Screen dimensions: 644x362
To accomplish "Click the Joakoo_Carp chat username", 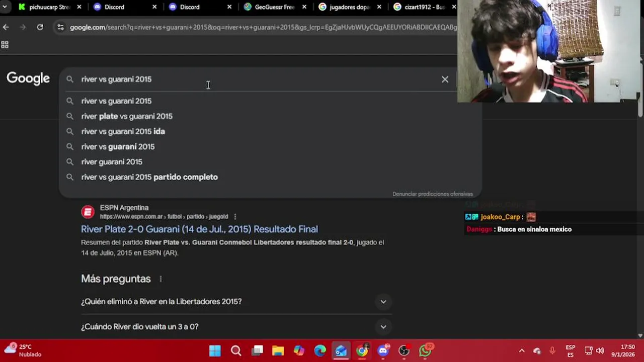I will [x=500, y=217].
